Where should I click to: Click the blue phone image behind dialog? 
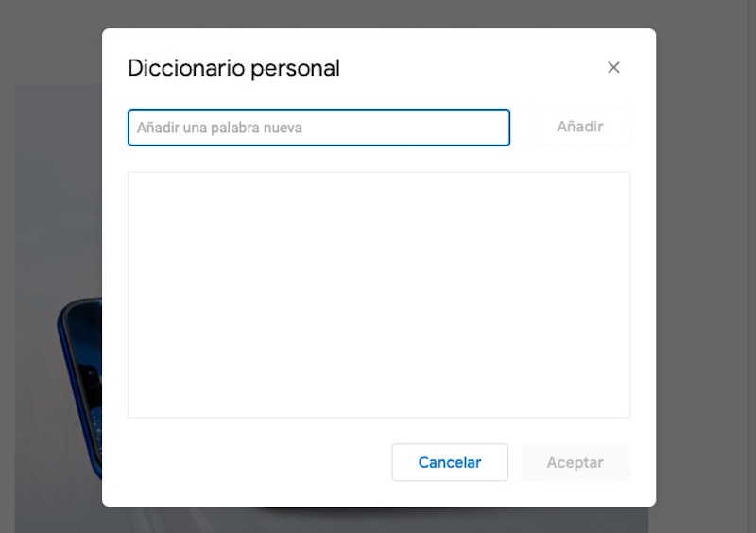(80, 378)
